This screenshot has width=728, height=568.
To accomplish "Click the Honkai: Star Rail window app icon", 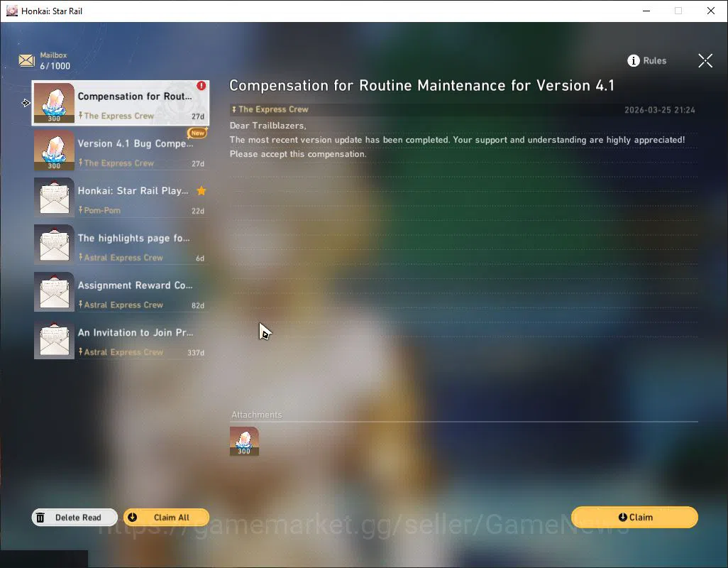I will (x=11, y=11).
